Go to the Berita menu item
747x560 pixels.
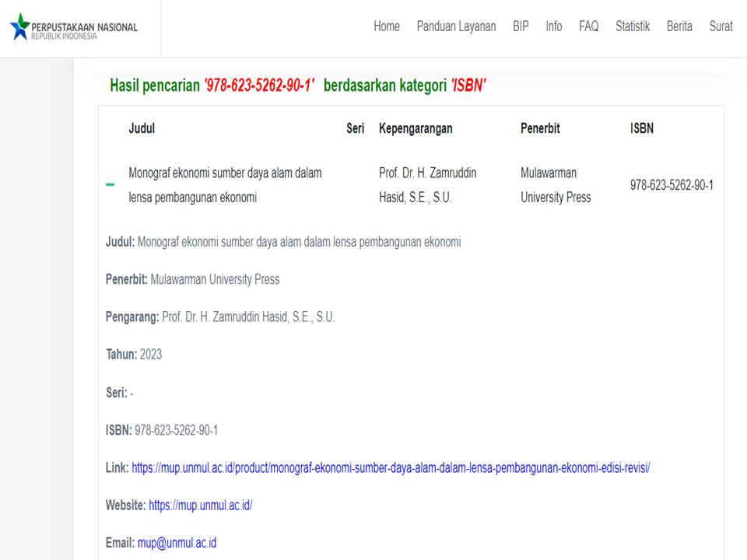click(x=679, y=26)
